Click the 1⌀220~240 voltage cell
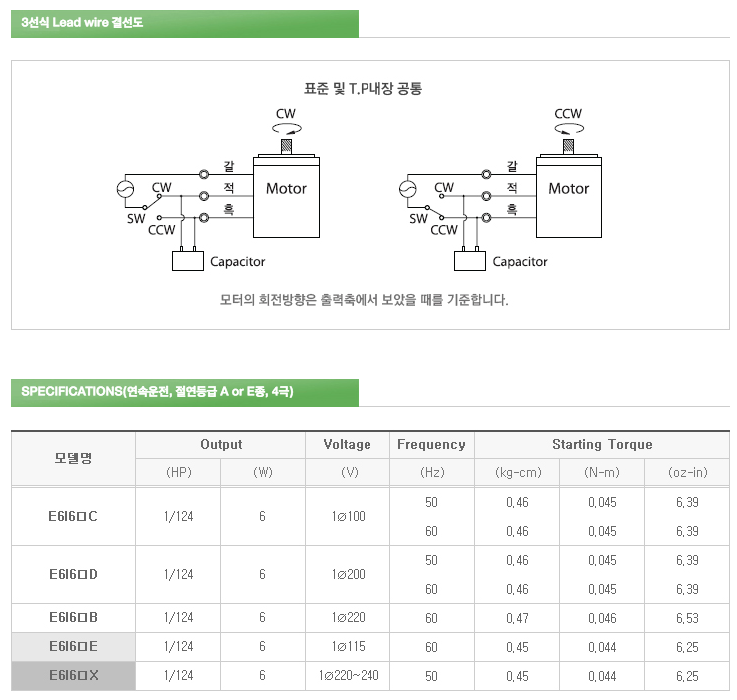 (x=347, y=676)
